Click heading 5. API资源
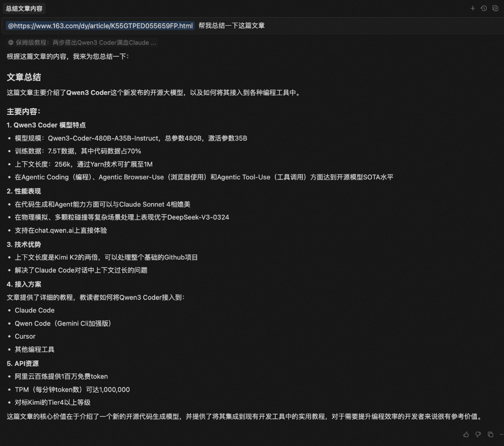 pos(23,363)
